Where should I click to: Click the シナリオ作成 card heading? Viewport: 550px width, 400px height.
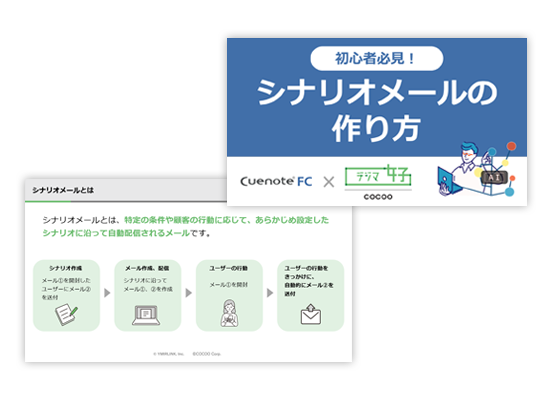[x=66, y=268]
